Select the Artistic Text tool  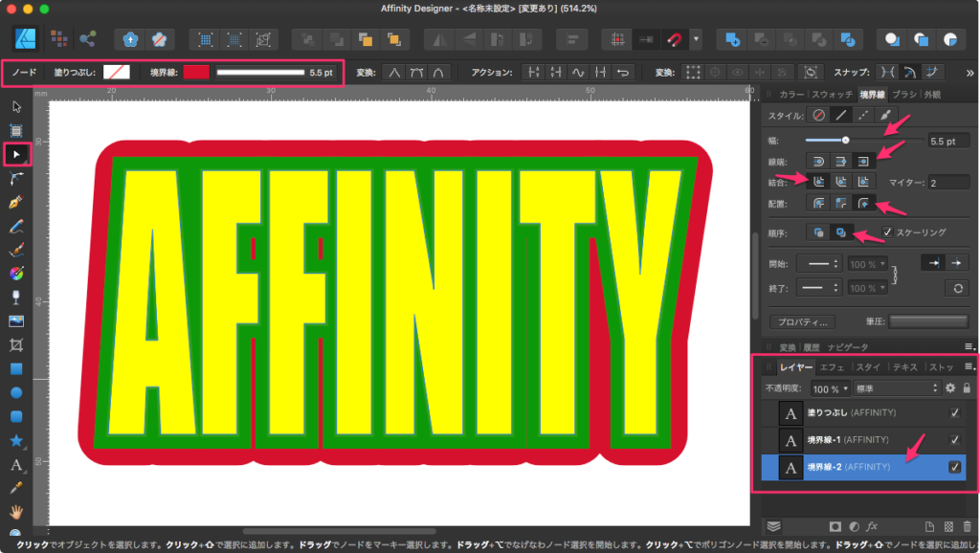coord(16,465)
